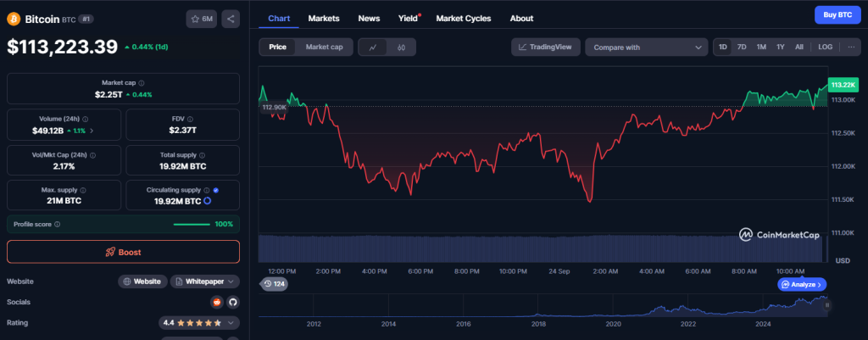Click the Buy BTC button

(x=837, y=15)
